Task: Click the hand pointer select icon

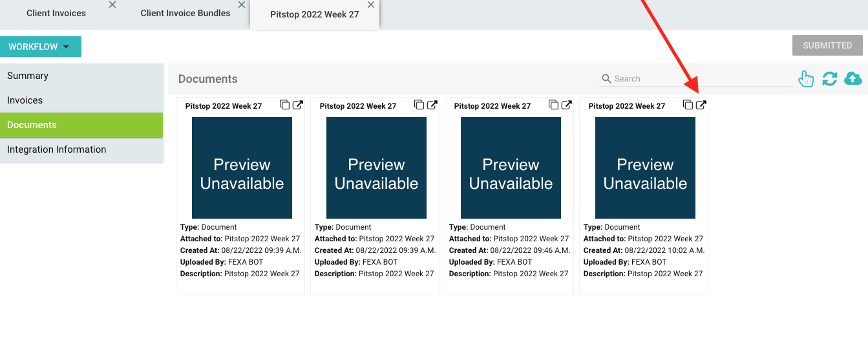Action: [x=806, y=79]
